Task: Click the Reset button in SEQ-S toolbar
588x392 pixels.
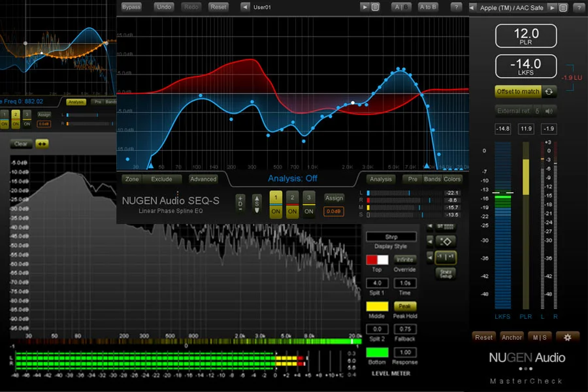Action: point(218,7)
